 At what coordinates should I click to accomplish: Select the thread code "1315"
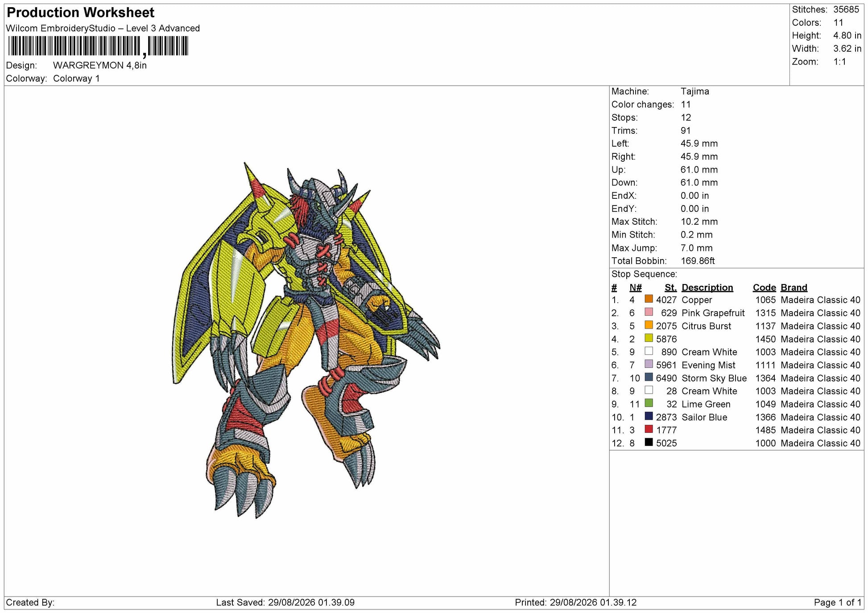coord(766,313)
